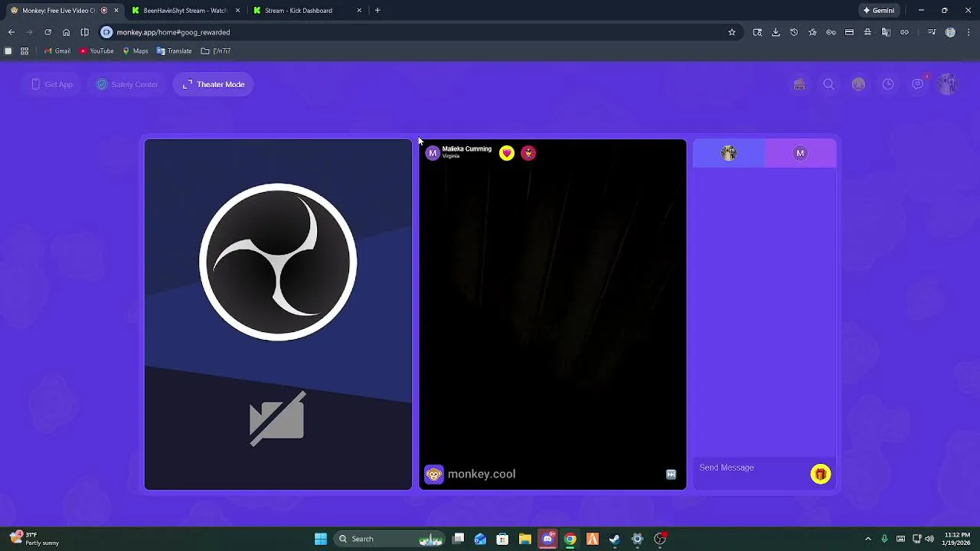Bookmark this page with star icon
Screen dimensions: 980x551
[x=732, y=32]
